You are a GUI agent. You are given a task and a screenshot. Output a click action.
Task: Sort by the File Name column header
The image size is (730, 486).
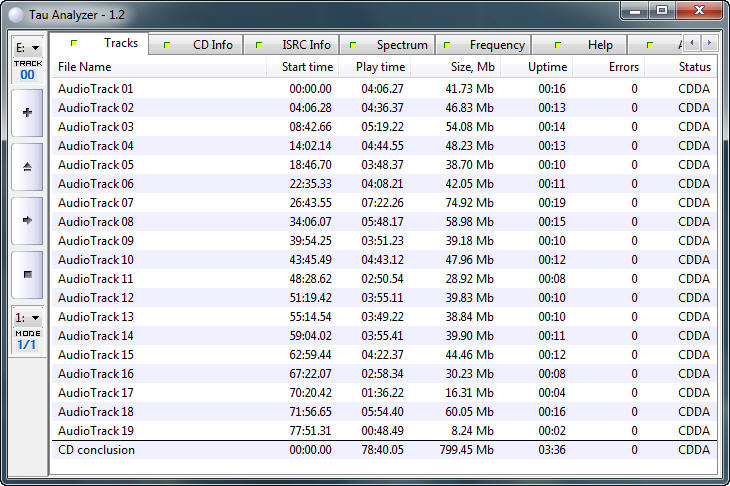[158, 67]
